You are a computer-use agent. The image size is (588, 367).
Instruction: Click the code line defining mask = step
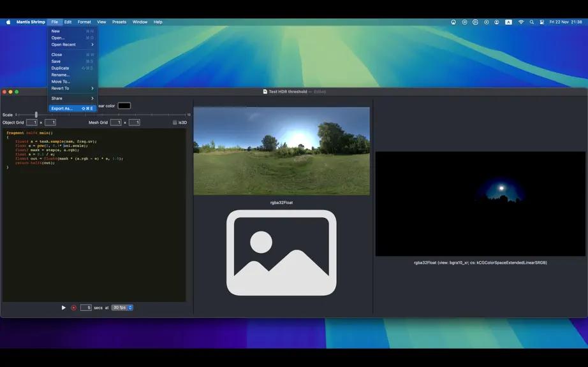pyautogui.click(x=47, y=150)
